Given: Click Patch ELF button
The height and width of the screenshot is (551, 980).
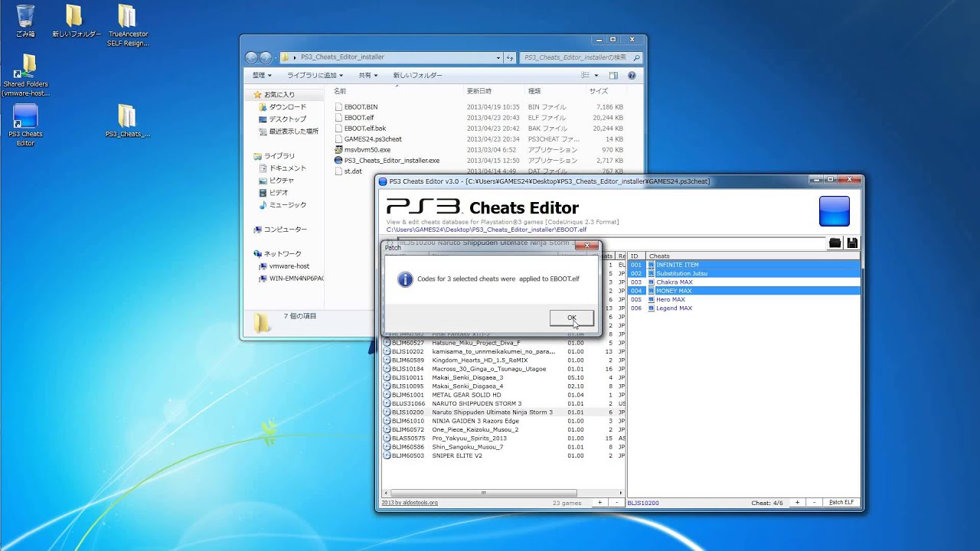Looking at the screenshot, I should (841, 503).
